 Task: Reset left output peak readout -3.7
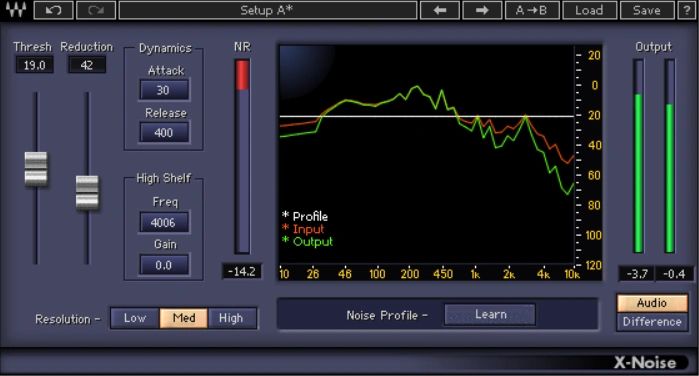coord(637,274)
